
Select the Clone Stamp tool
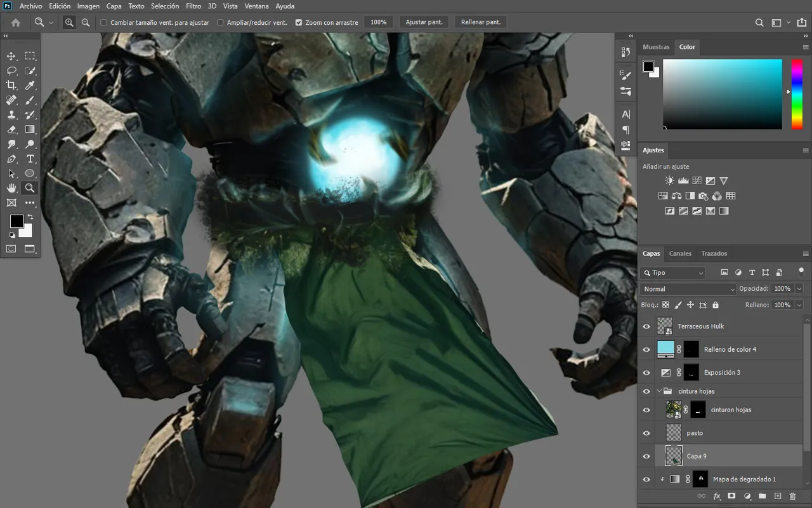[x=11, y=115]
